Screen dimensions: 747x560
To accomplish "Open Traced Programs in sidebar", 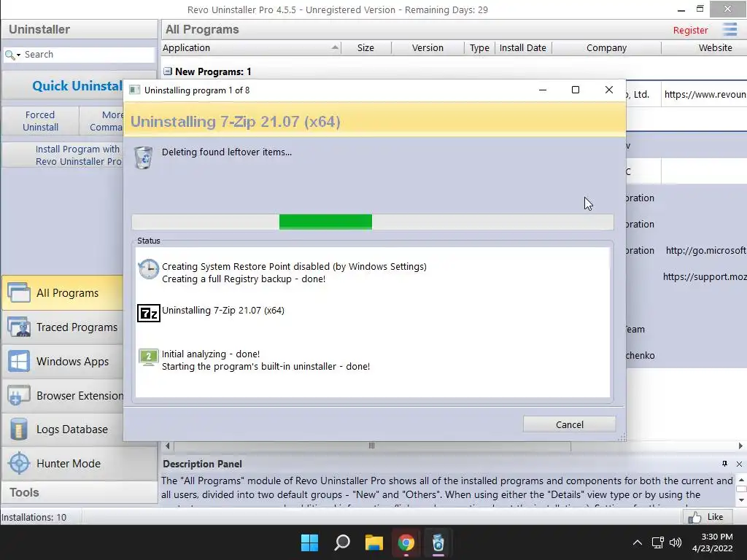I will pos(63,327).
